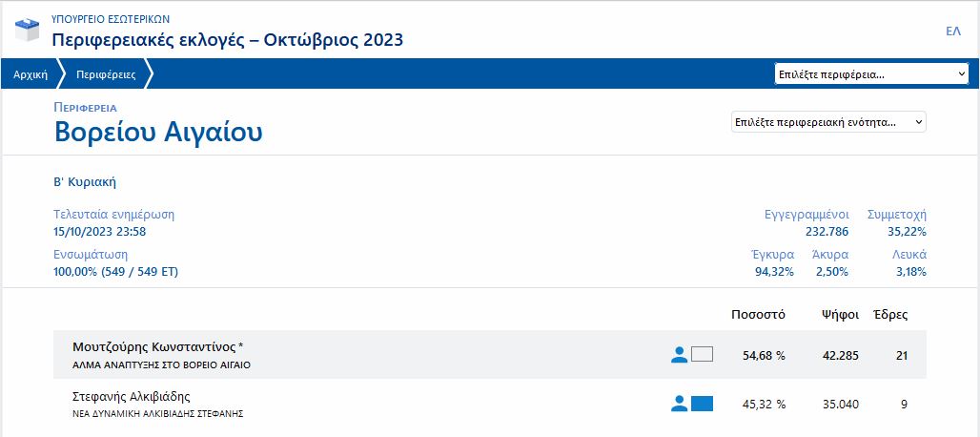Click the Β' Κυριακή round label

click(85, 182)
